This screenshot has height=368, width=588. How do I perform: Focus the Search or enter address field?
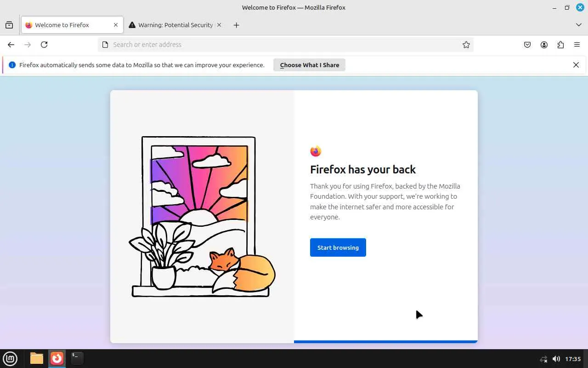pyautogui.click(x=285, y=45)
